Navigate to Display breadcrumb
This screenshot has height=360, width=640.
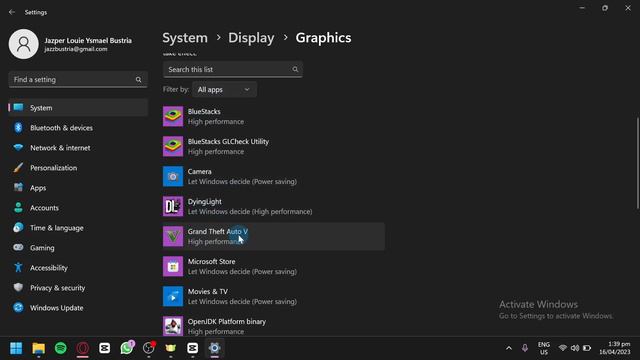(x=251, y=38)
